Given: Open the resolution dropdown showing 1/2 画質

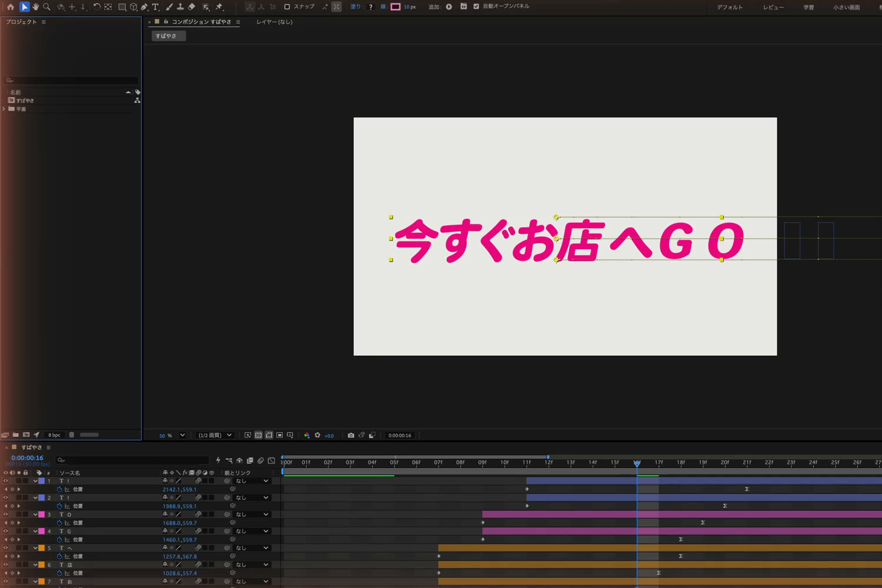Looking at the screenshot, I should coord(215,435).
